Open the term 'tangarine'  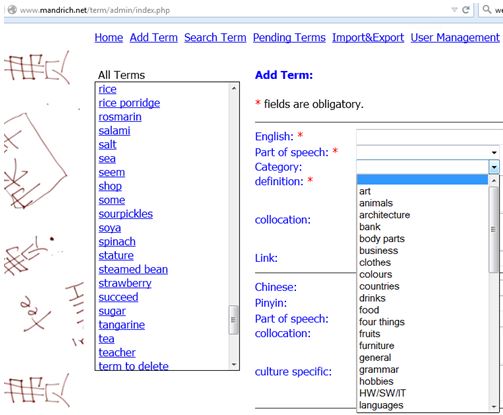point(122,325)
